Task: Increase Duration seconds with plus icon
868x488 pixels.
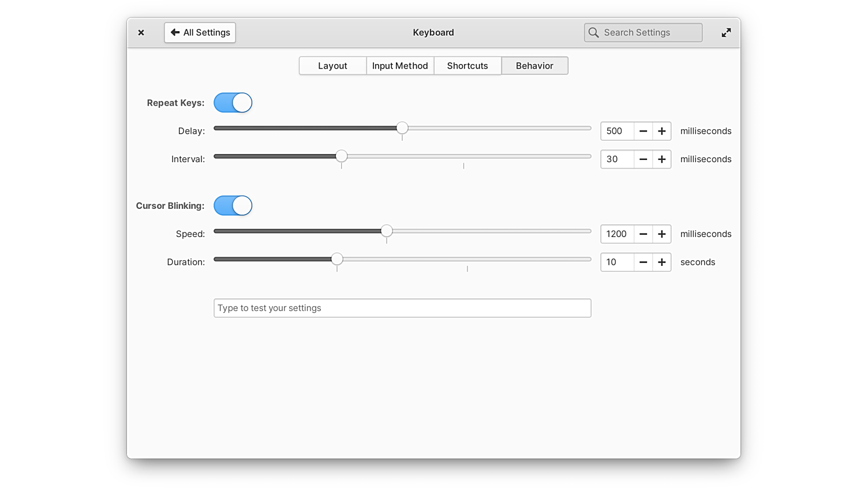Action: (661, 262)
